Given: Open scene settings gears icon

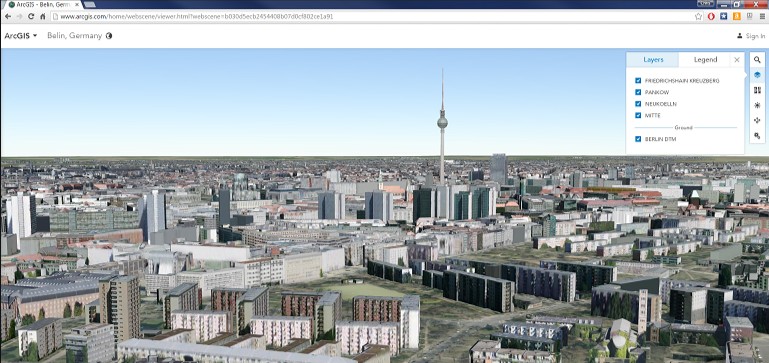Looking at the screenshot, I should click(757, 136).
